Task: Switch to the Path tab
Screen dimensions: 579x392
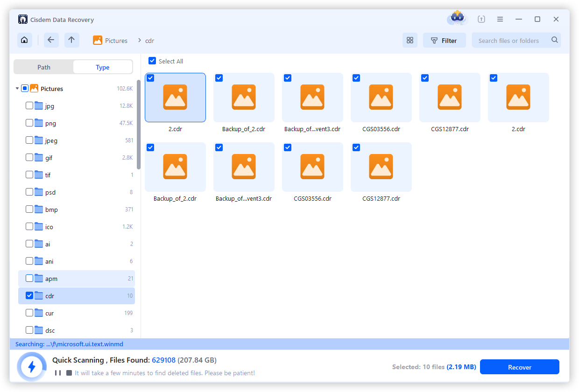Action: tap(43, 67)
